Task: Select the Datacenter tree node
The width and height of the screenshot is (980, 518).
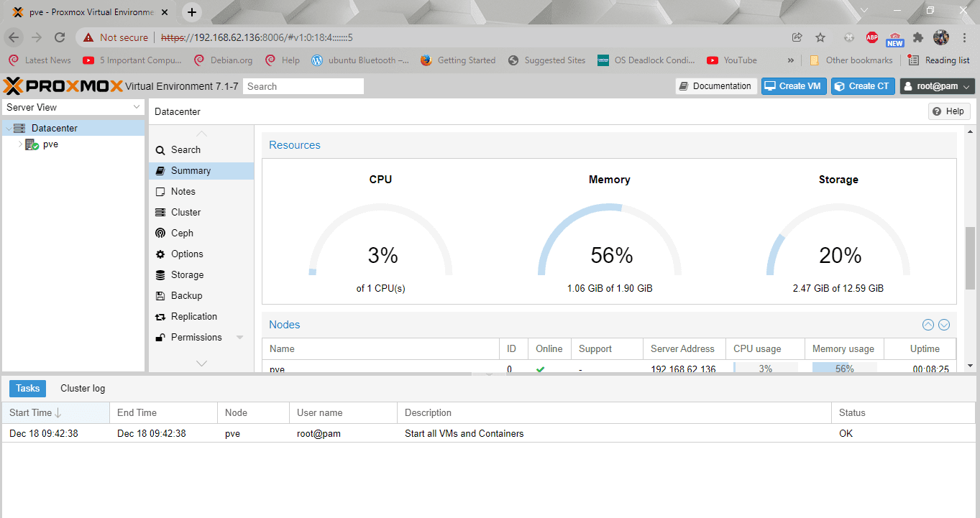Action: click(x=73, y=128)
